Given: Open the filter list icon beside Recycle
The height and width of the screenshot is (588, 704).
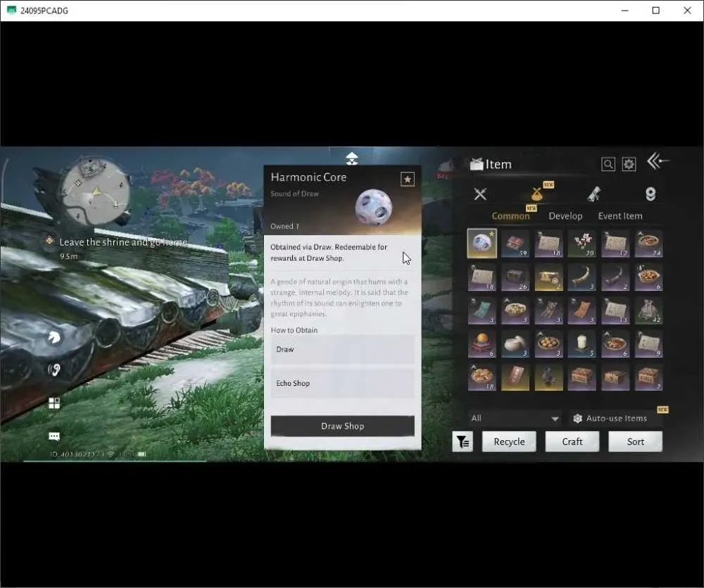Looking at the screenshot, I should (x=463, y=442).
